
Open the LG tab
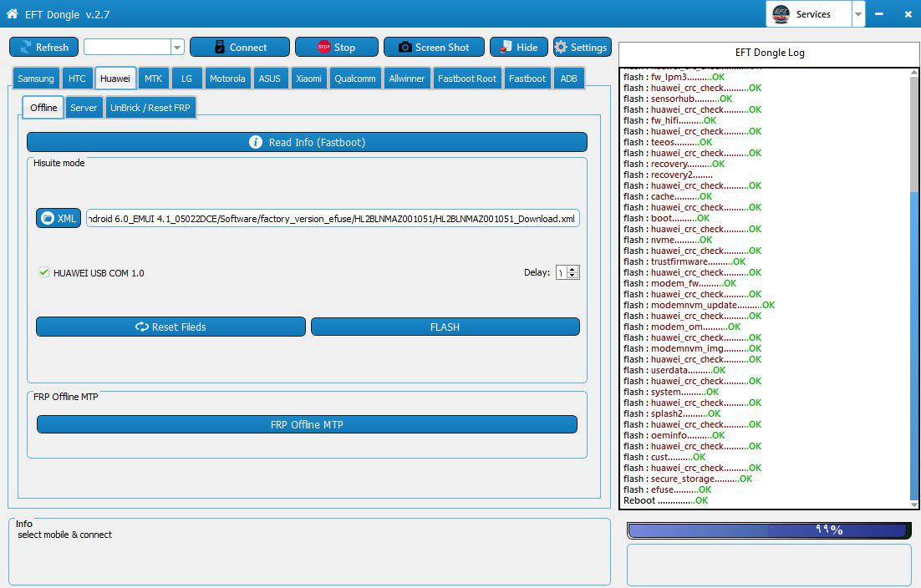(186, 79)
